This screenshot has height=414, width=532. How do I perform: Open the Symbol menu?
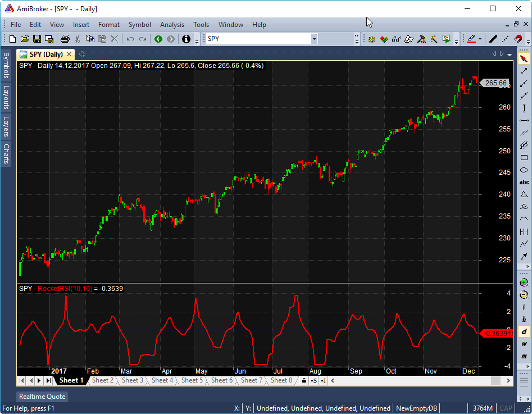(140, 25)
